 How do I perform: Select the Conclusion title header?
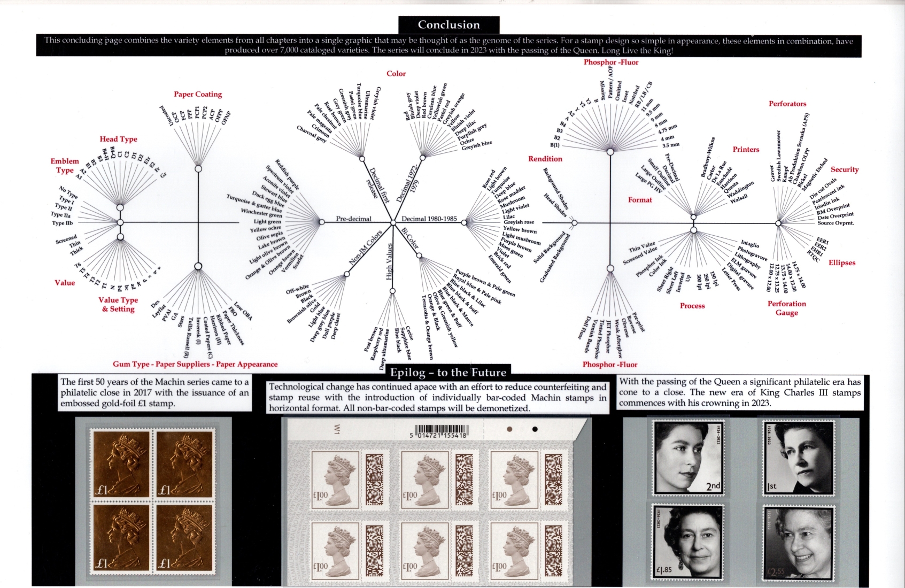448,25
